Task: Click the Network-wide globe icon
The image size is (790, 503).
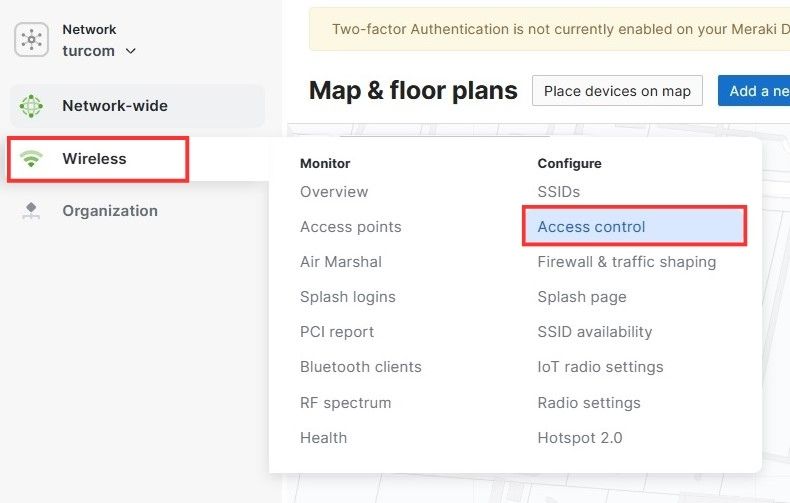Action: pyautogui.click(x=32, y=106)
